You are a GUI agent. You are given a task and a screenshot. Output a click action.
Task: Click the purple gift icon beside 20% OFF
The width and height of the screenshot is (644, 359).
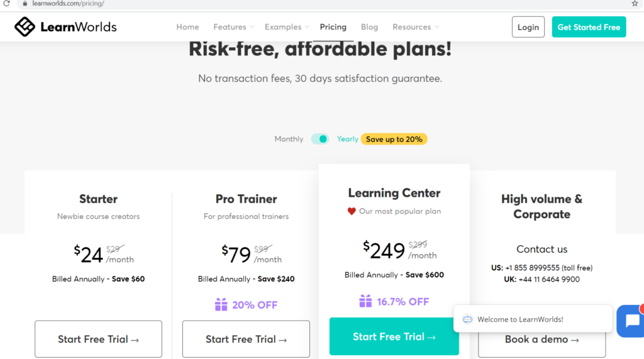pyautogui.click(x=221, y=304)
